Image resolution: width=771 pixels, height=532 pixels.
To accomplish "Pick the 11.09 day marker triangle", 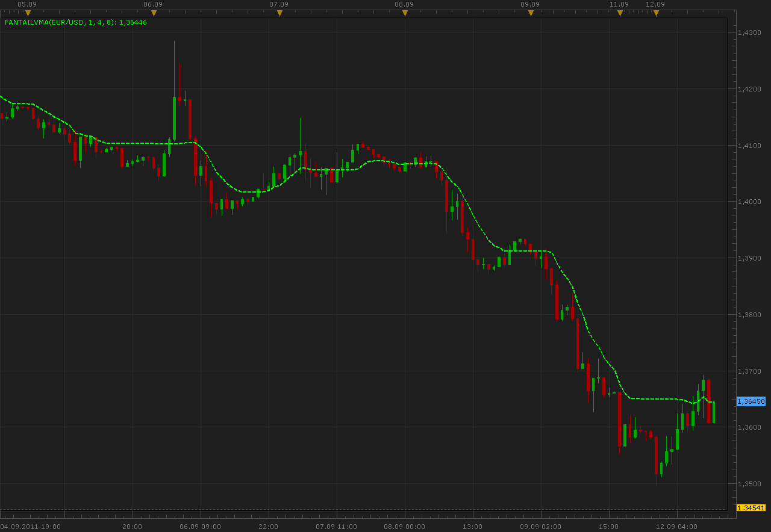I will pos(620,13).
